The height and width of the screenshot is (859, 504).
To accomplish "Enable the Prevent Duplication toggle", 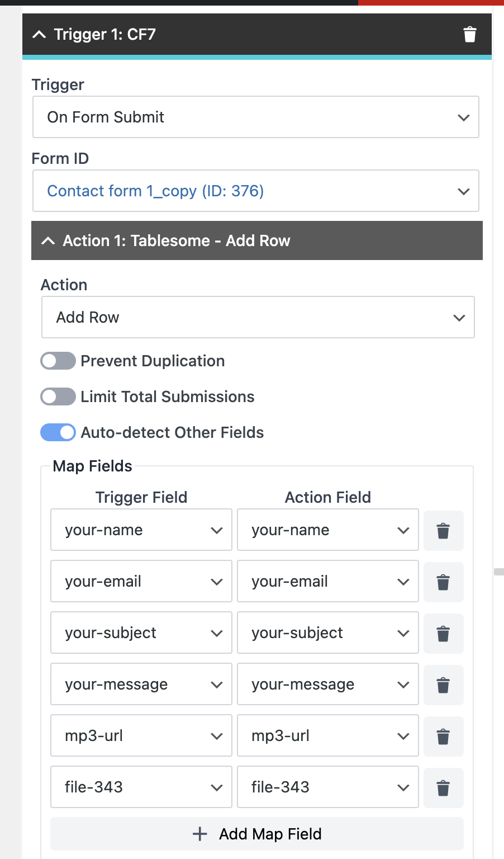I will (x=58, y=361).
